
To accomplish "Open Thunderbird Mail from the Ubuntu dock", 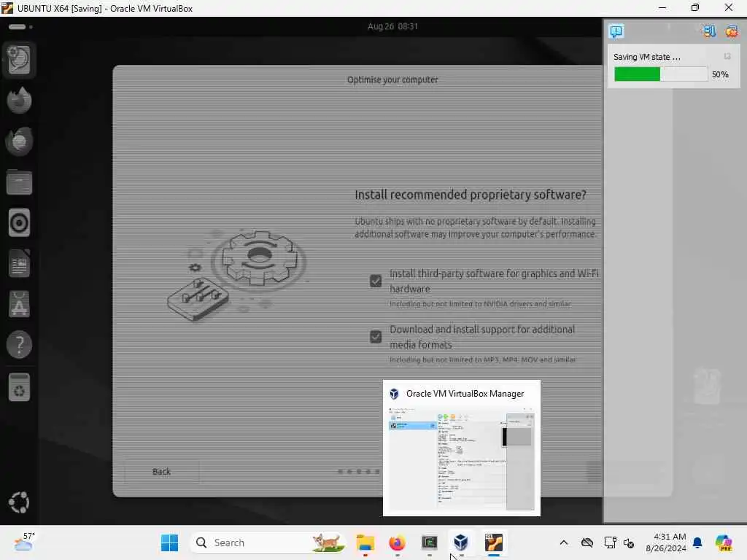I will (x=19, y=141).
